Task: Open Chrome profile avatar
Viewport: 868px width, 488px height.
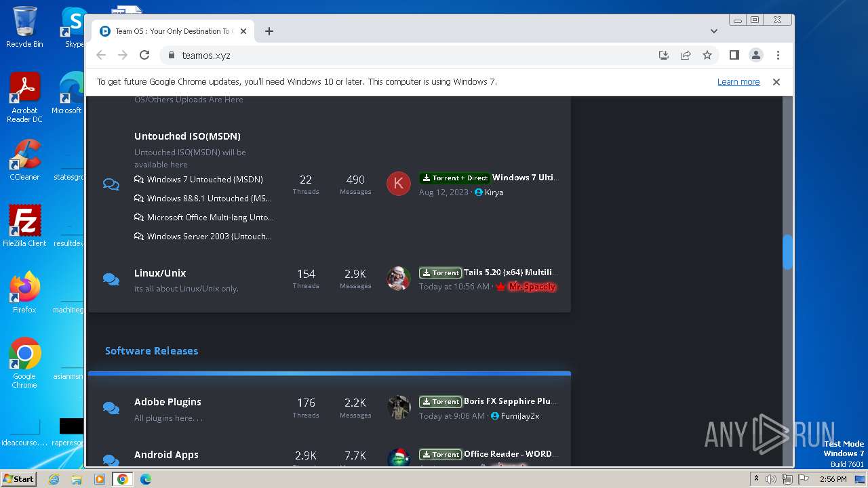Action: click(756, 55)
